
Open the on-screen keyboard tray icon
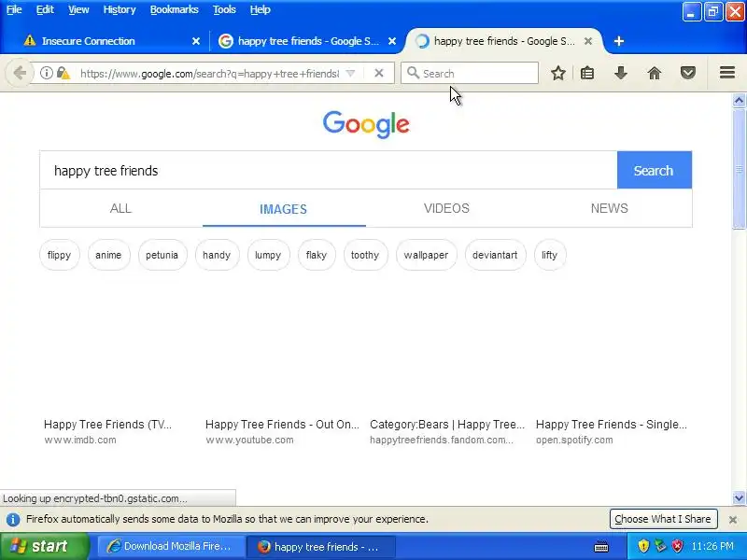pyautogui.click(x=601, y=546)
